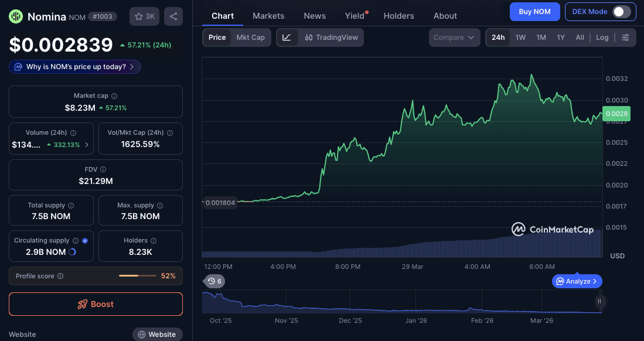Click the CoinMarketCap watermark logo
The width and height of the screenshot is (644, 341).
[518, 229]
